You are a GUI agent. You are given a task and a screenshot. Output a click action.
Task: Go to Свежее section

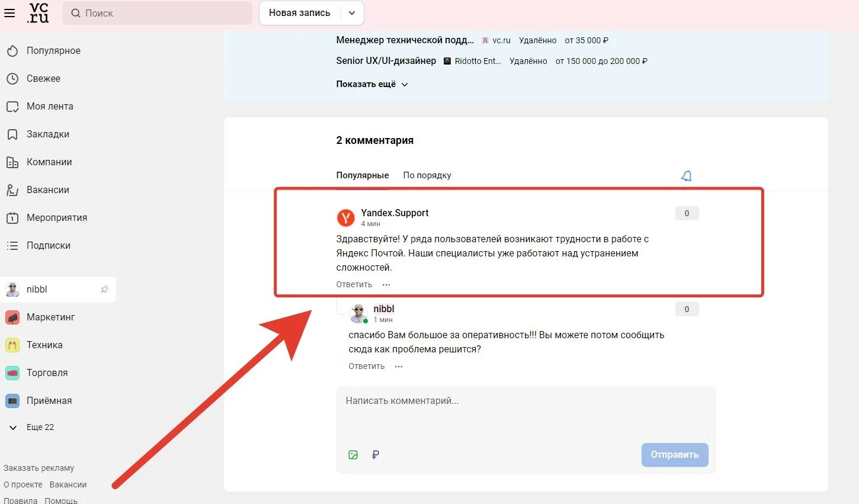point(43,79)
